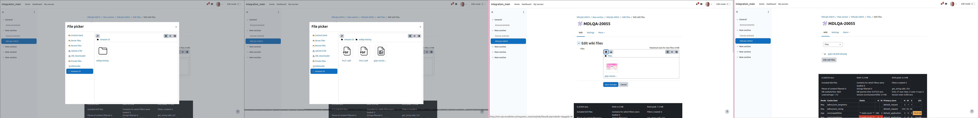Open the gojo-cat-pink-sbs.png file link

pyautogui.click(x=837, y=54)
